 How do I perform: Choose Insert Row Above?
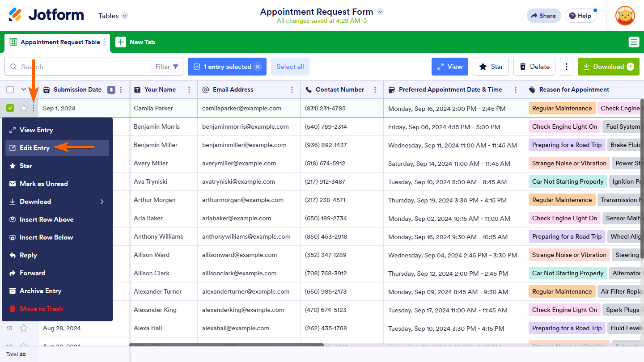[x=57, y=219]
